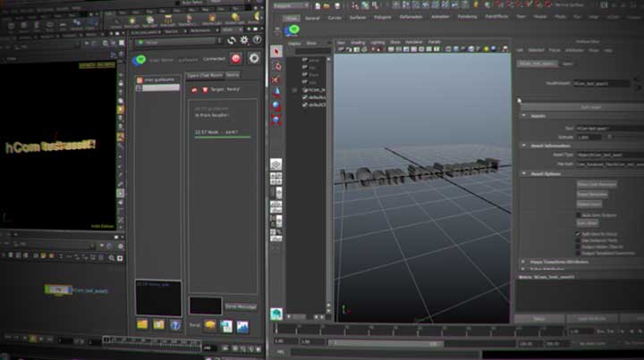Open hCom settings gear icon in pane header
This screenshot has width=644, height=360.
[244, 40]
